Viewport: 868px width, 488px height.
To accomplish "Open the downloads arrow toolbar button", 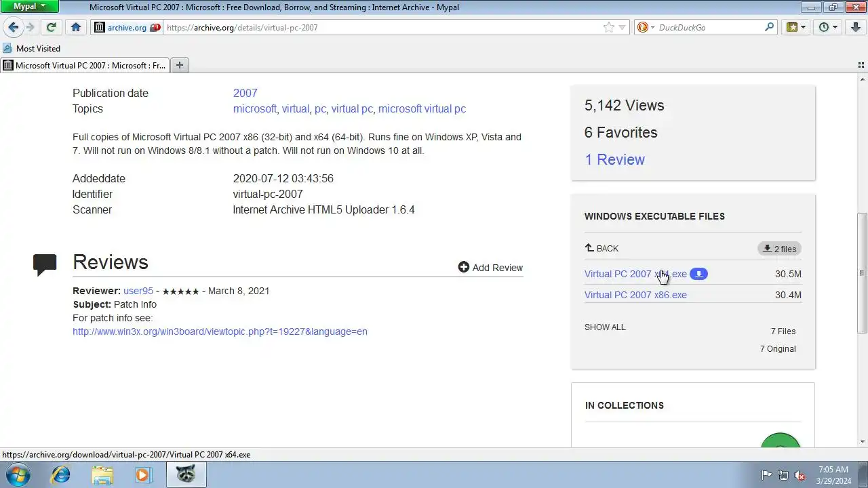I will (x=856, y=27).
